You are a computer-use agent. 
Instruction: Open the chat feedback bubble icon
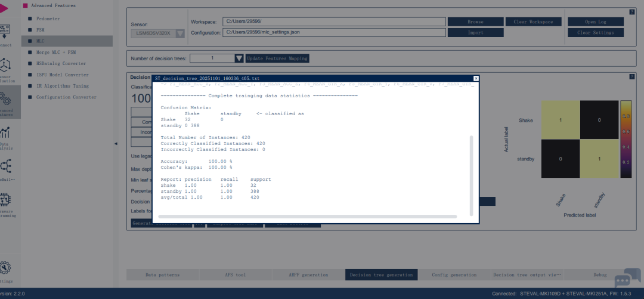click(x=627, y=278)
